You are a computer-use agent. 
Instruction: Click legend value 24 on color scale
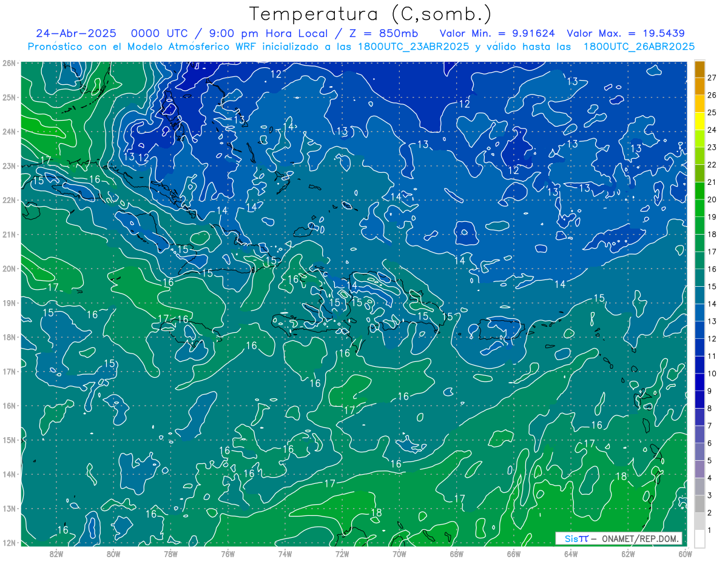point(712,130)
